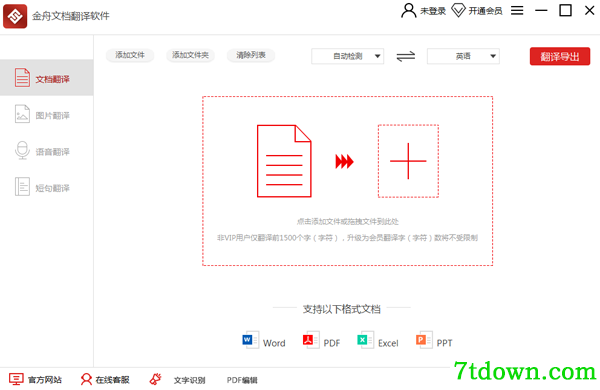Viewport: 600px width, 390px height.
Task: Click the 添加文件夹 button
Action: click(x=190, y=55)
